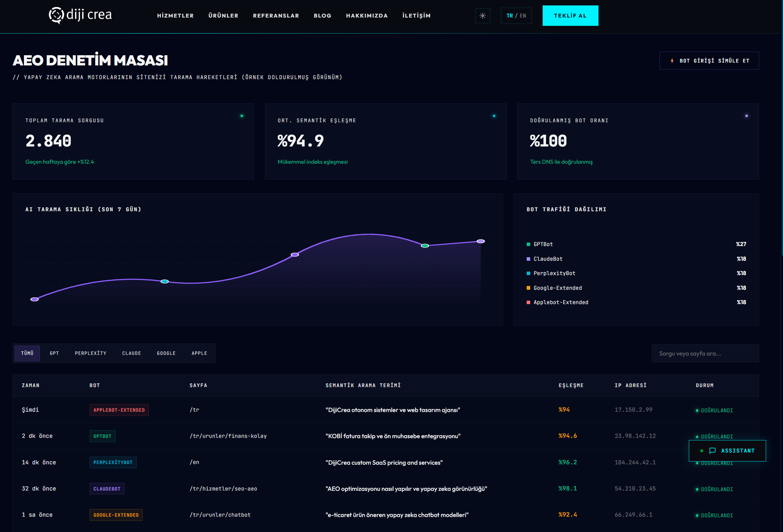The width and height of the screenshot is (783, 532).
Task: Select the TÜMÜ filter tab
Action: tap(27, 353)
